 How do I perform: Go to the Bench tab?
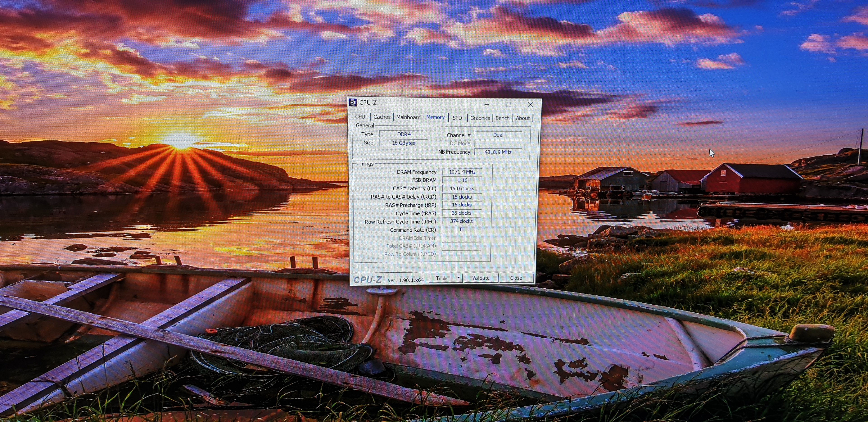pos(502,118)
